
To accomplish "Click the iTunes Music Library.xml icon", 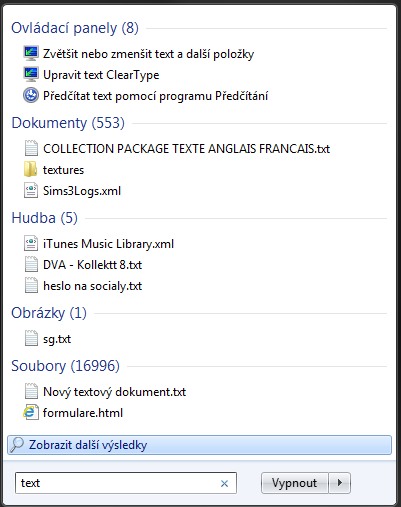I will tap(31, 243).
